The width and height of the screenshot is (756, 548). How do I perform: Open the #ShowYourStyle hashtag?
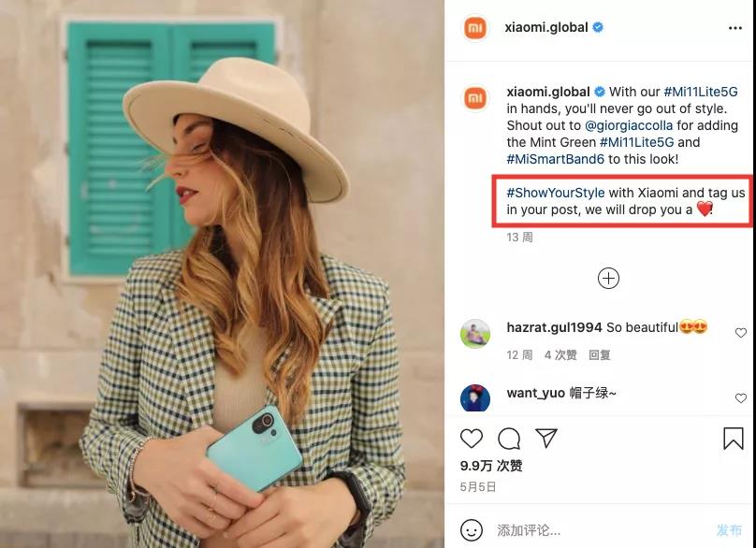tap(556, 193)
